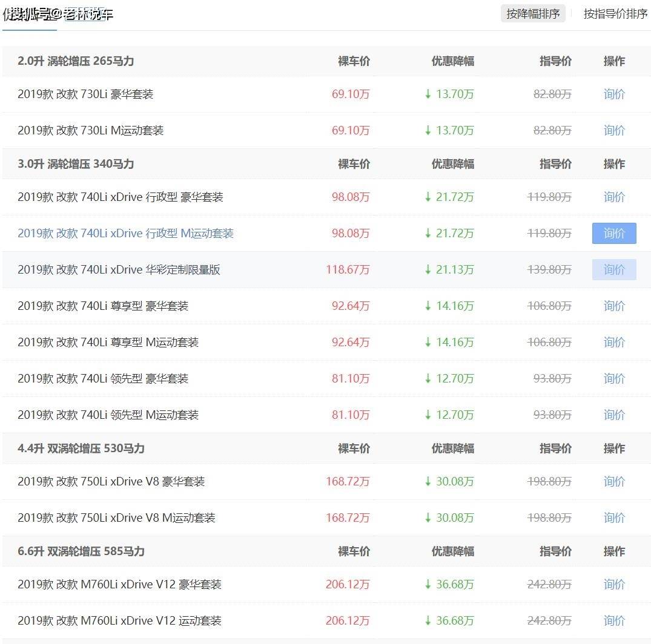
Task: Request price for 740Li 尊享型 M运动套装
Action: click(x=614, y=343)
